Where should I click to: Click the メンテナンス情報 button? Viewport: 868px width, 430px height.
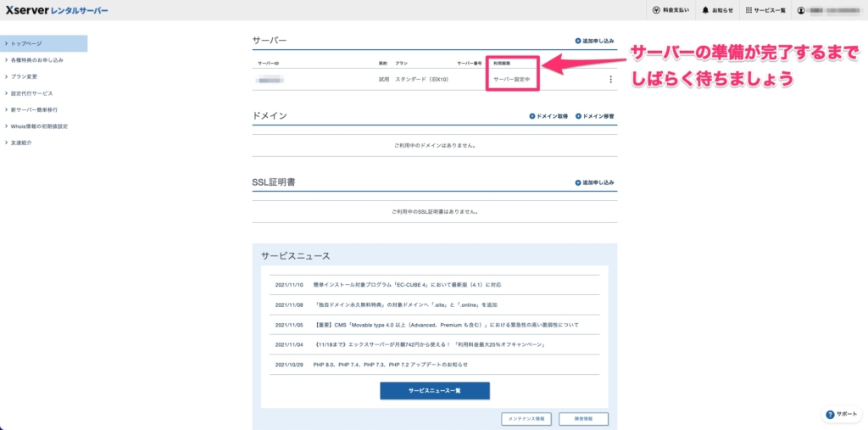tap(526, 418)
